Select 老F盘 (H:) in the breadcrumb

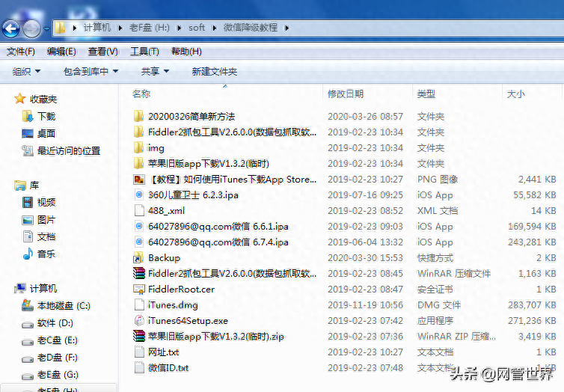pos(150,28)
